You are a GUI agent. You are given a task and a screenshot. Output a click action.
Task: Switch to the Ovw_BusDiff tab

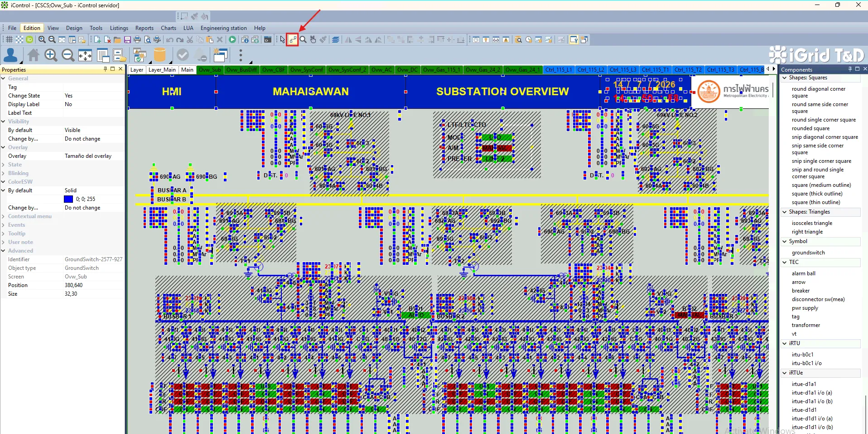click(x=241, y=70)
